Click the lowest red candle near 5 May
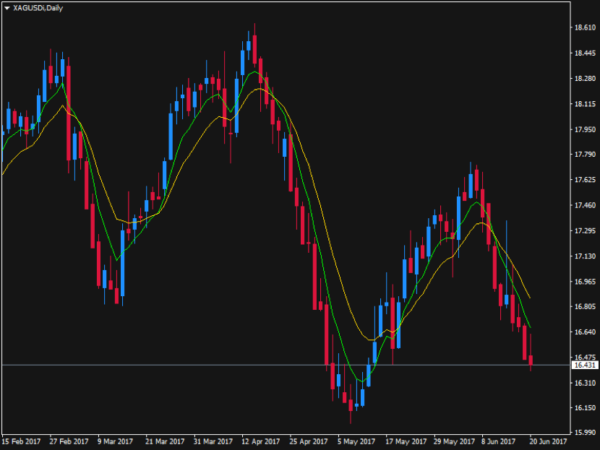Viewport: 600px width, 450px height. tap(351, 405)
